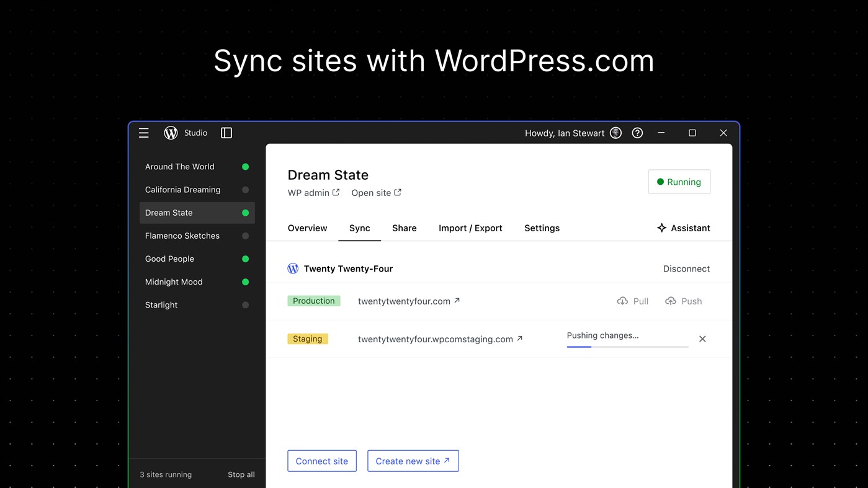Screen dimensions: 868x488
Task: Click the Disconnect link
Action: click(x=686, y=268)
